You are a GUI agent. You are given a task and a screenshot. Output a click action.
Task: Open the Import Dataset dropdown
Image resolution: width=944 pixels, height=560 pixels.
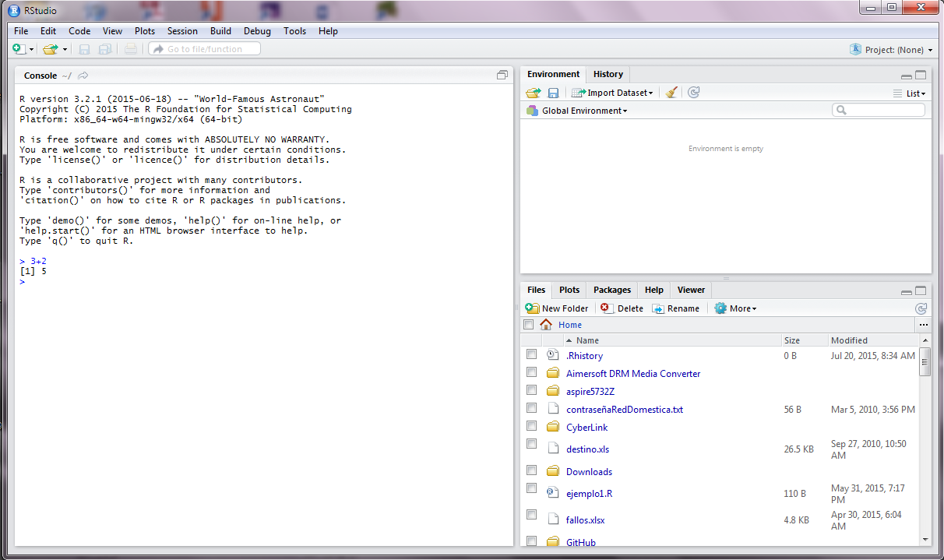point(612,93)
